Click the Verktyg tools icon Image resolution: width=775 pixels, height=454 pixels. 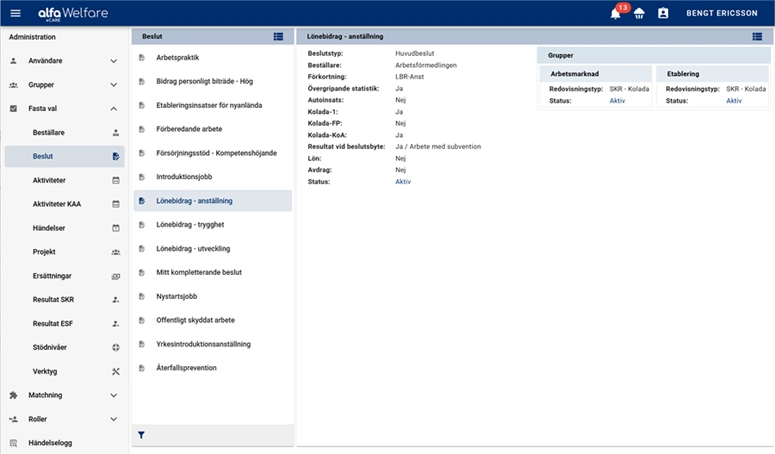pos(115,371)
